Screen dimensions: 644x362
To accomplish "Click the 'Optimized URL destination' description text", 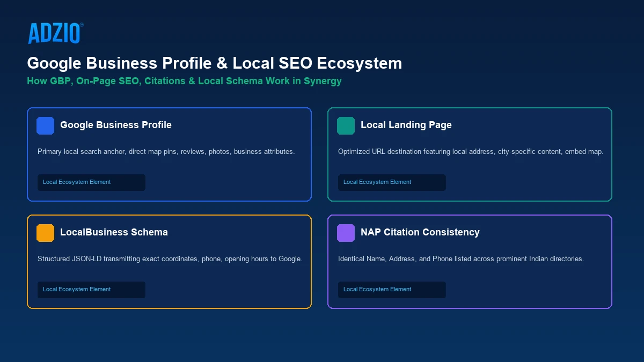I will point(471,152).
